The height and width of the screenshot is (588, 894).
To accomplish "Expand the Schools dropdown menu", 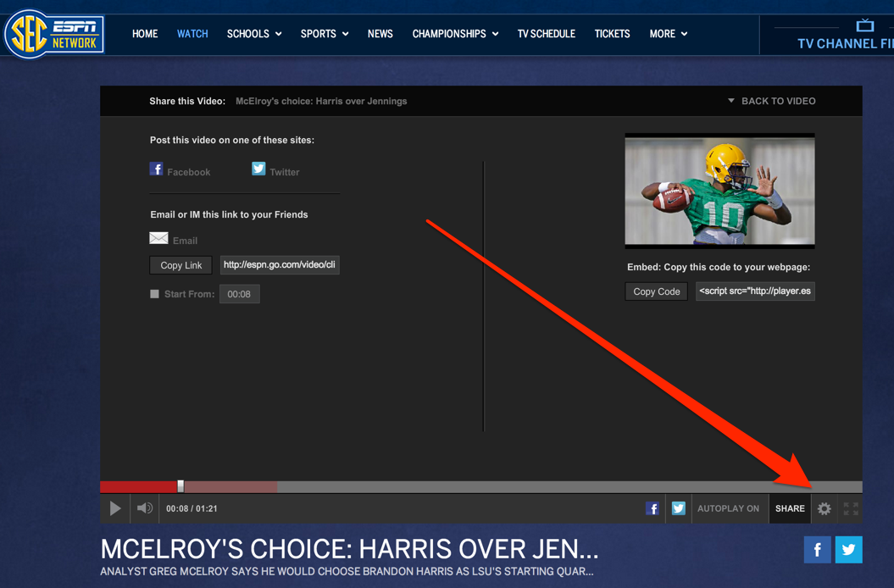I will (254, 34).
